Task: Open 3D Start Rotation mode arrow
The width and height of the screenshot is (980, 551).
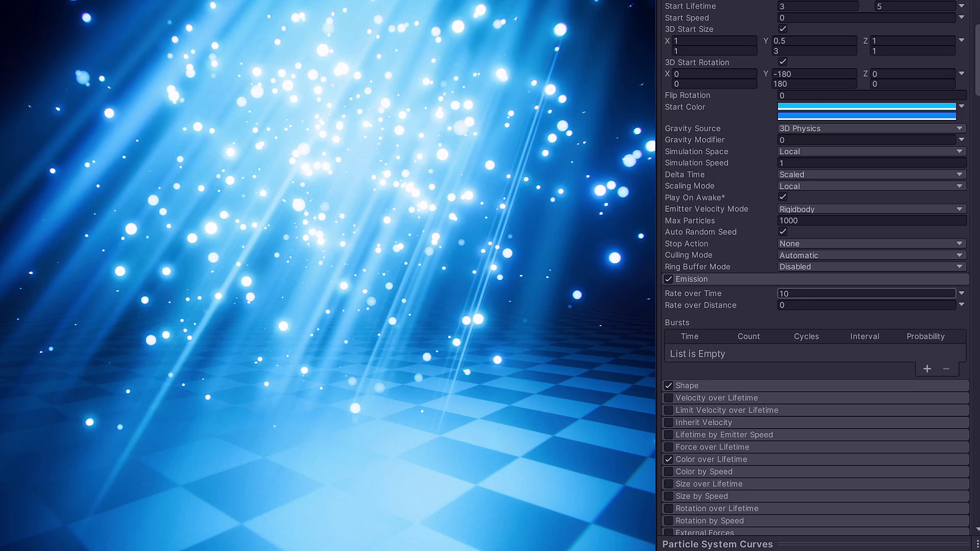Action: (962, 73)
